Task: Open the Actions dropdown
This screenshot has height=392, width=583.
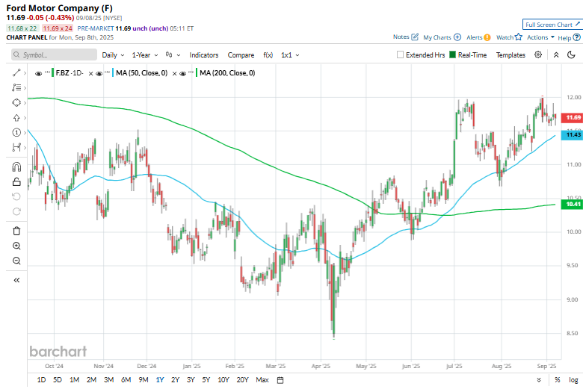Action: (x=540, y=37)
